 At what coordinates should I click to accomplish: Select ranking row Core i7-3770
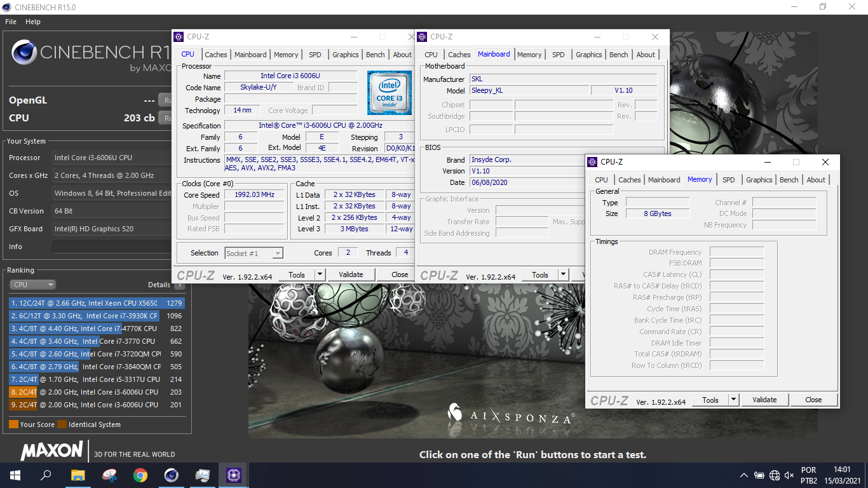pos(97,341)
